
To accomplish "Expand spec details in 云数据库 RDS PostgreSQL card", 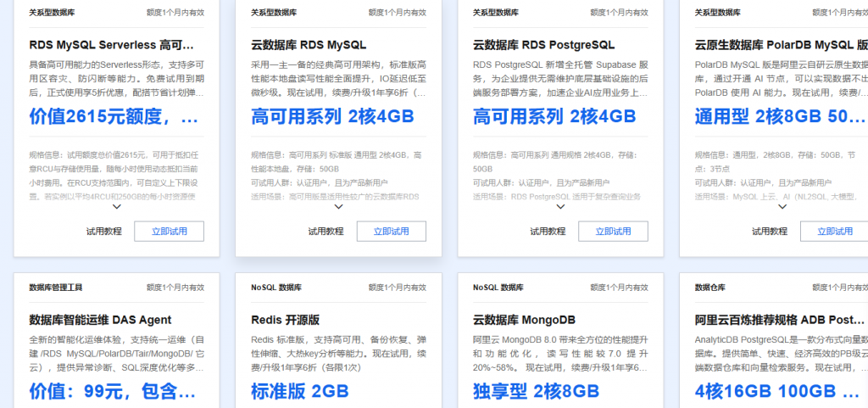I will (560, 206).
